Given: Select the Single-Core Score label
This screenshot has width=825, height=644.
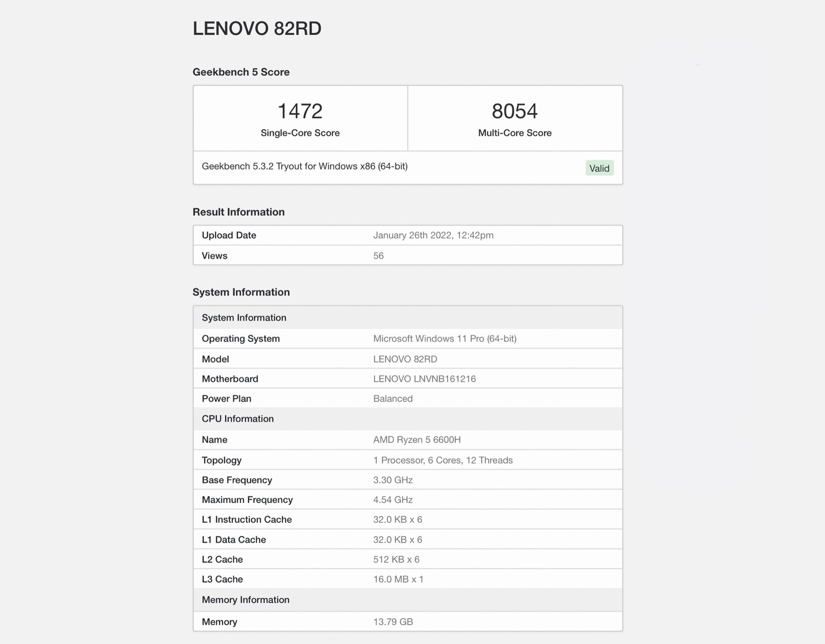Looking at the screenshot, I should 300,133.
